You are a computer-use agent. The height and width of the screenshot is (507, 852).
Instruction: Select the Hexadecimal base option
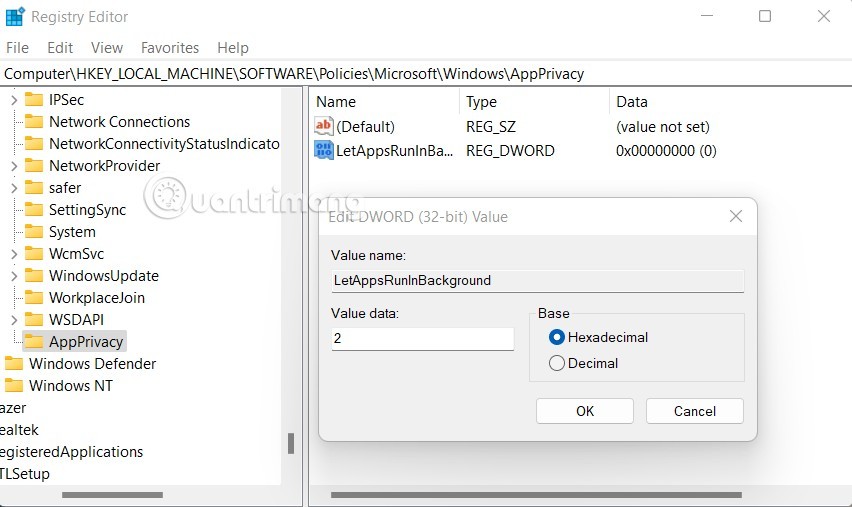pyautogui.click(x=557, y=338)
